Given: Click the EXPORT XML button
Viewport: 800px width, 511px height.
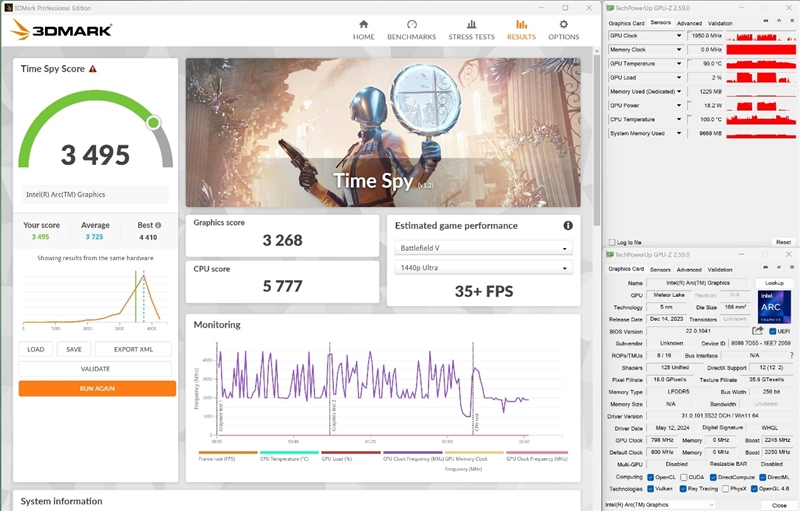Looking at the screenshot, I should (133, 349).
